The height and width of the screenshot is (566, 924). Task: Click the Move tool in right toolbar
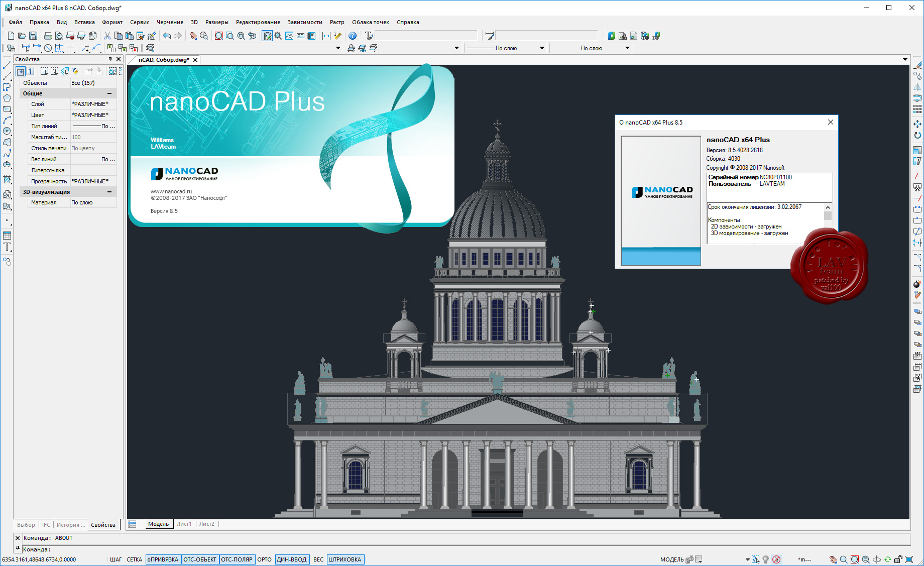point(917,124)
